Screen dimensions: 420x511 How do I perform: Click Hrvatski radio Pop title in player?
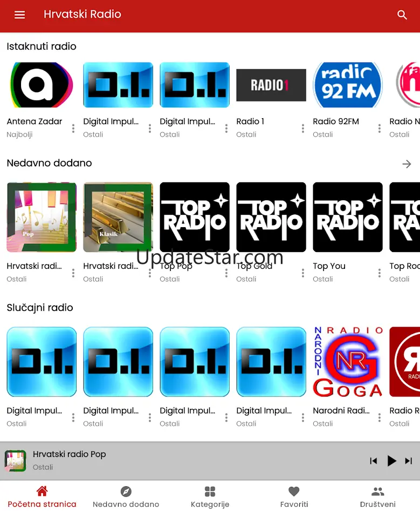70,454
